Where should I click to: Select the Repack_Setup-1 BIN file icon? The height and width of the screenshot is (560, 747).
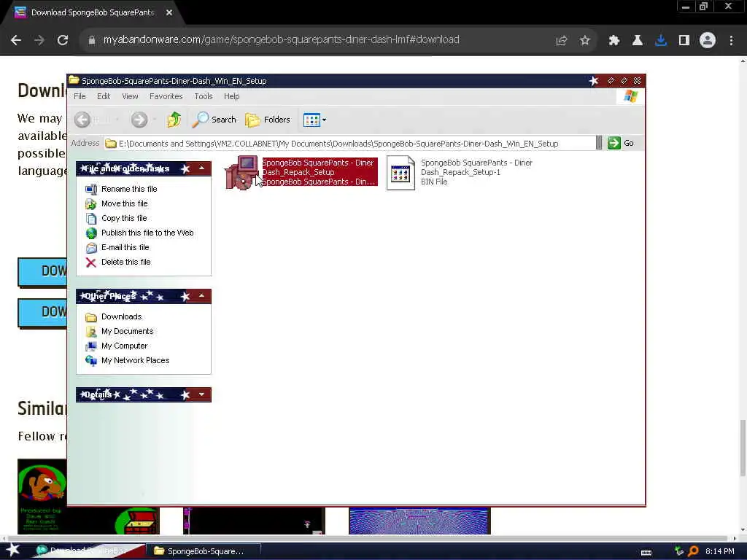[x=400, y=173]
